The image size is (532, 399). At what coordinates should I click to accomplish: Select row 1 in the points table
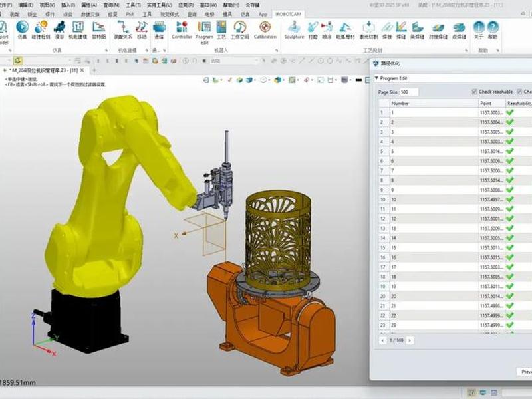coord(456,112)
